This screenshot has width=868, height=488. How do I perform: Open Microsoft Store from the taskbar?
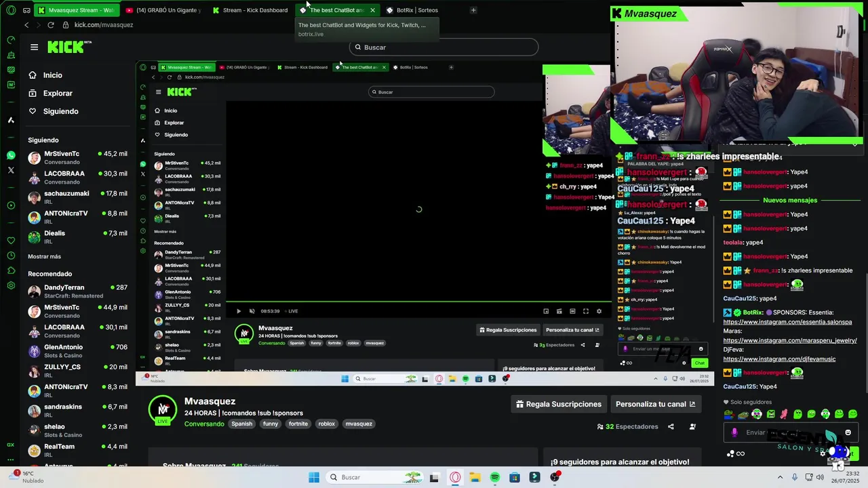click(515, 477)
